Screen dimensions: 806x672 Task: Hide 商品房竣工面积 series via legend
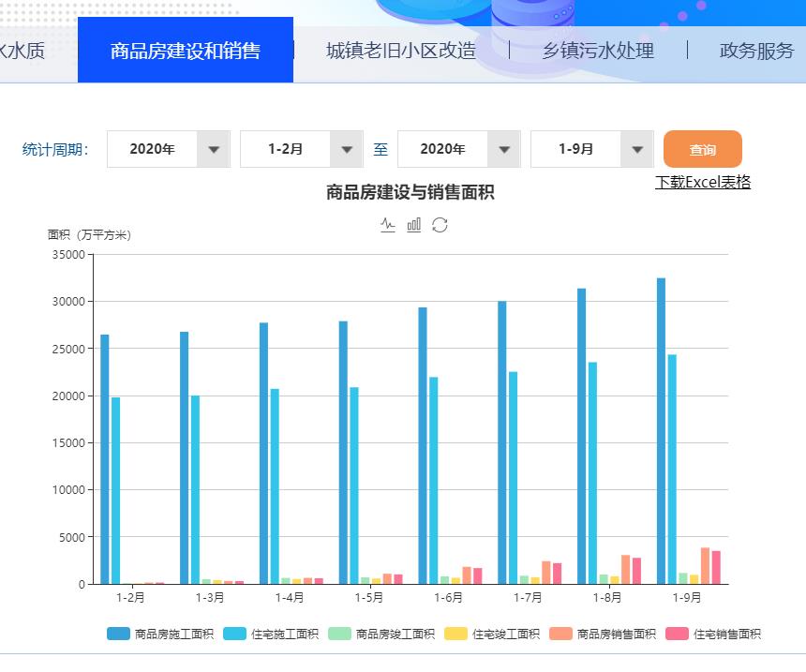[x=381, y=635]
